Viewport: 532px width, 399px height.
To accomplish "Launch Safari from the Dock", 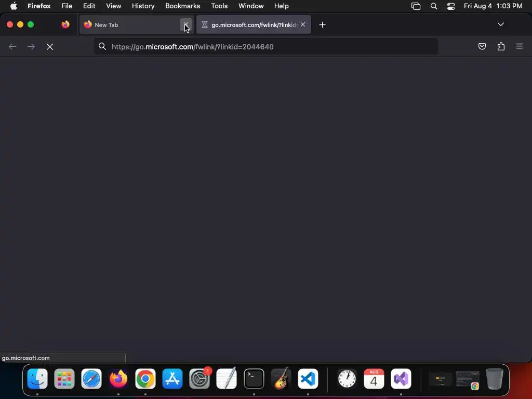I will click(91, 379).
